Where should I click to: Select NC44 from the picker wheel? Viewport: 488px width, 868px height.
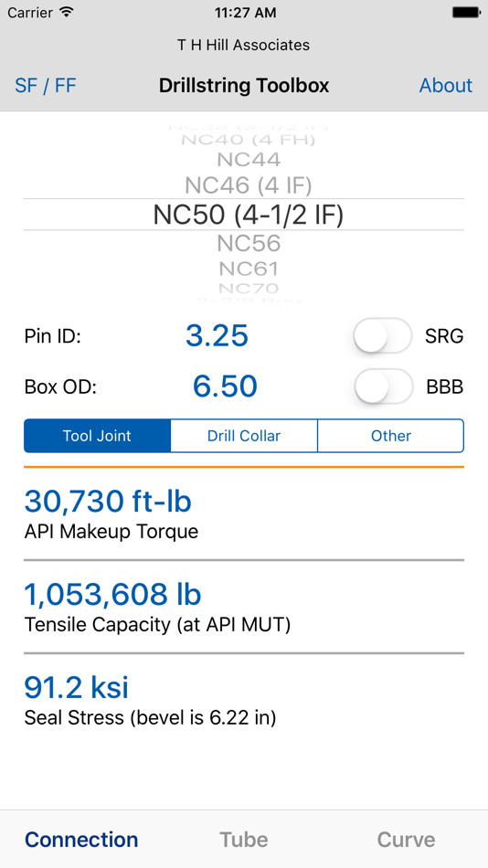(x=249, y=160)
